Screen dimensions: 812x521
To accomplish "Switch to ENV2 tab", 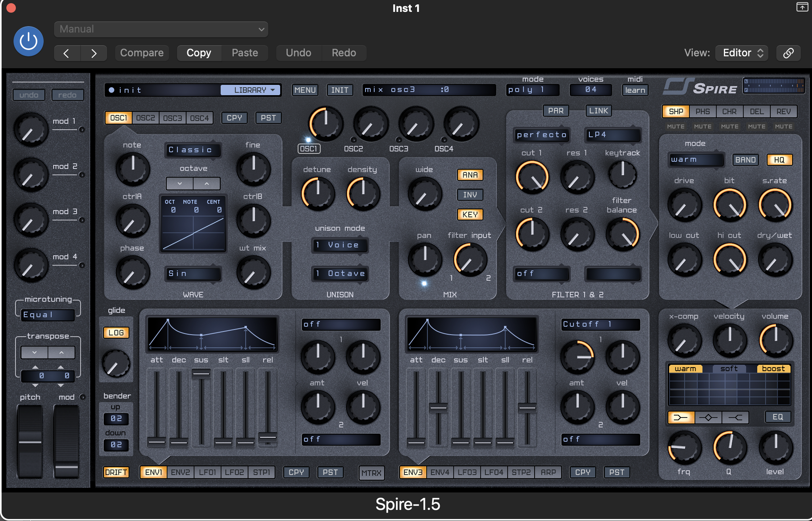I will click(x=180, y=472).
